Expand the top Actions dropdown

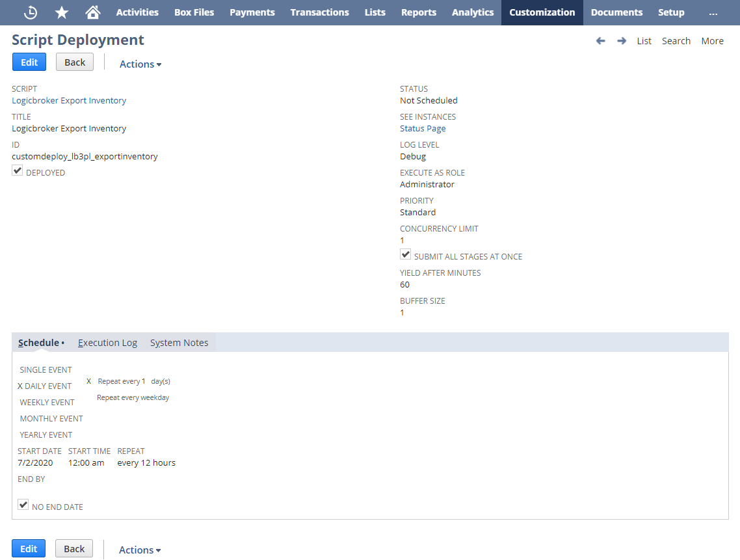(x=140, y=64)
